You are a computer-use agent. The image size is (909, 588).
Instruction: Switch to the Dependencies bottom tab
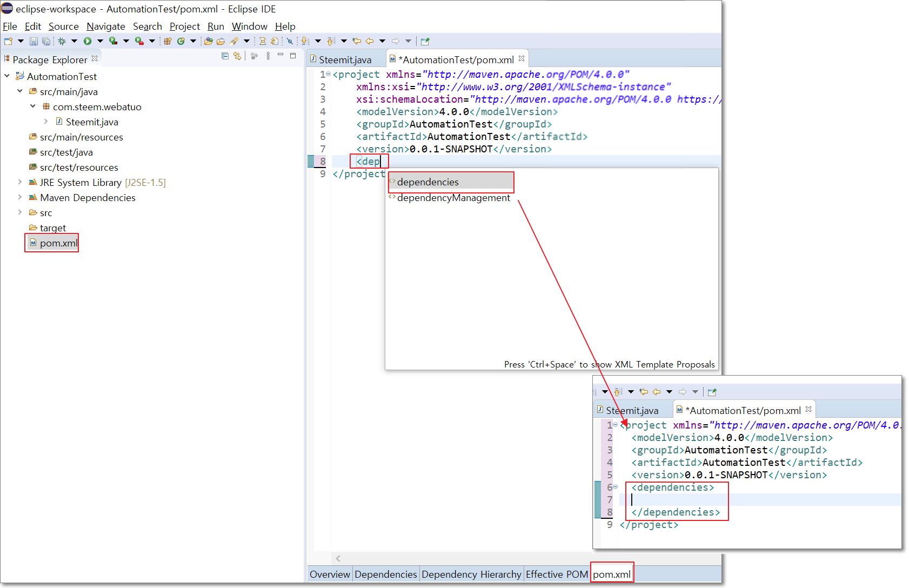386,574
